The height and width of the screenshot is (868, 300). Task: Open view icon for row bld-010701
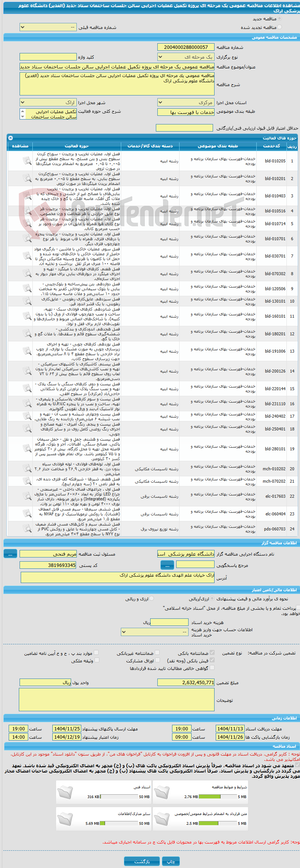click(x=27, y=239)
